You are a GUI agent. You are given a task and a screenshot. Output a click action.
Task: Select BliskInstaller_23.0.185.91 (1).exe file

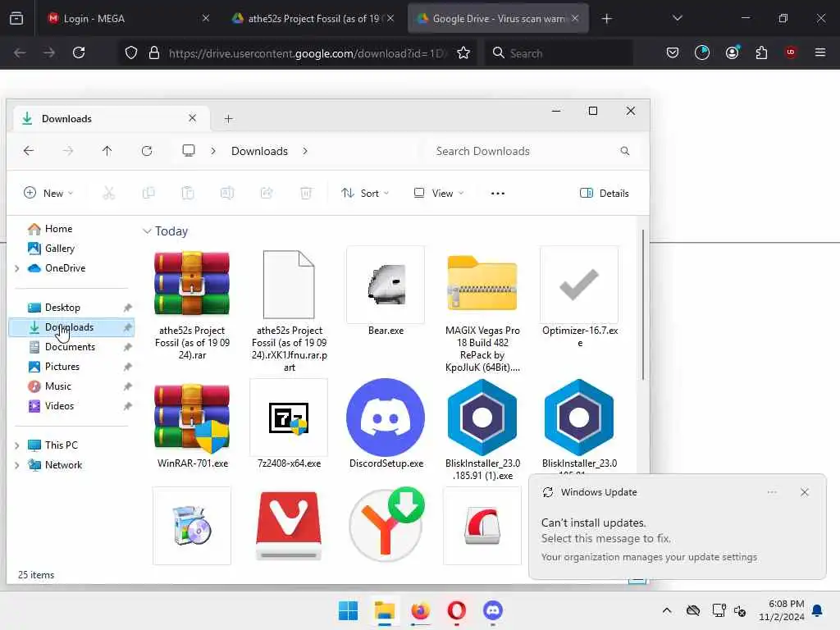[482, 430]
